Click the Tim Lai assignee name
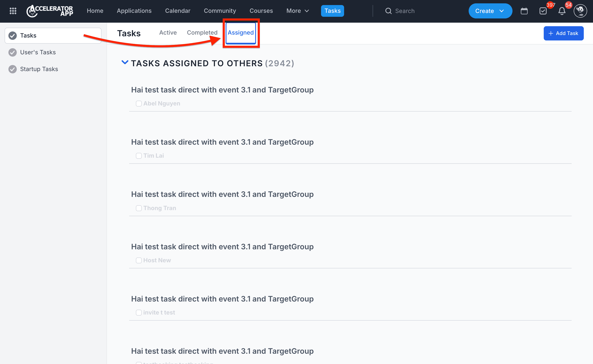Image resolution: width=593 pixels, height=364 pixels. tap(154, 156)
